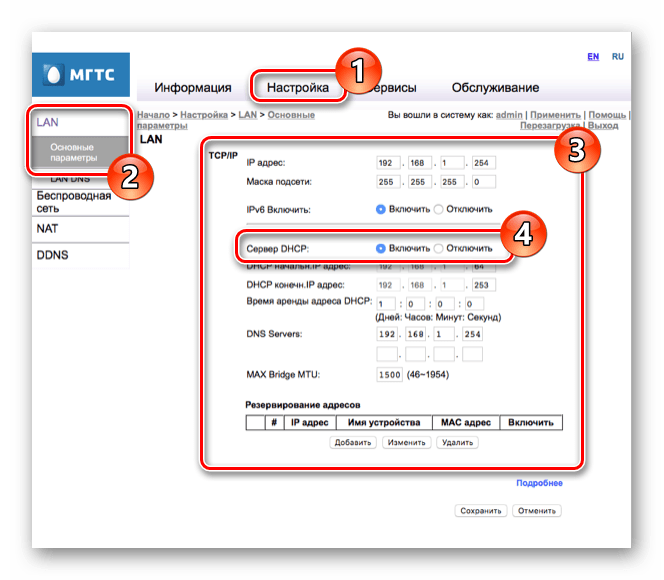The height and width of the screenshot is (580, 664).
Task: Click the Имя устройства column header
Action: pyautogui.click(x=384, y=423)
